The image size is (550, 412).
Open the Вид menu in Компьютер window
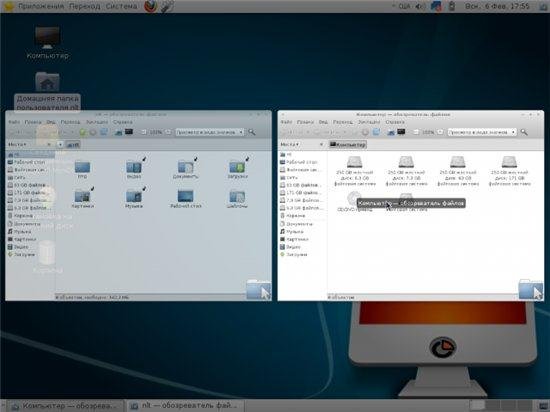coord(323,122)
